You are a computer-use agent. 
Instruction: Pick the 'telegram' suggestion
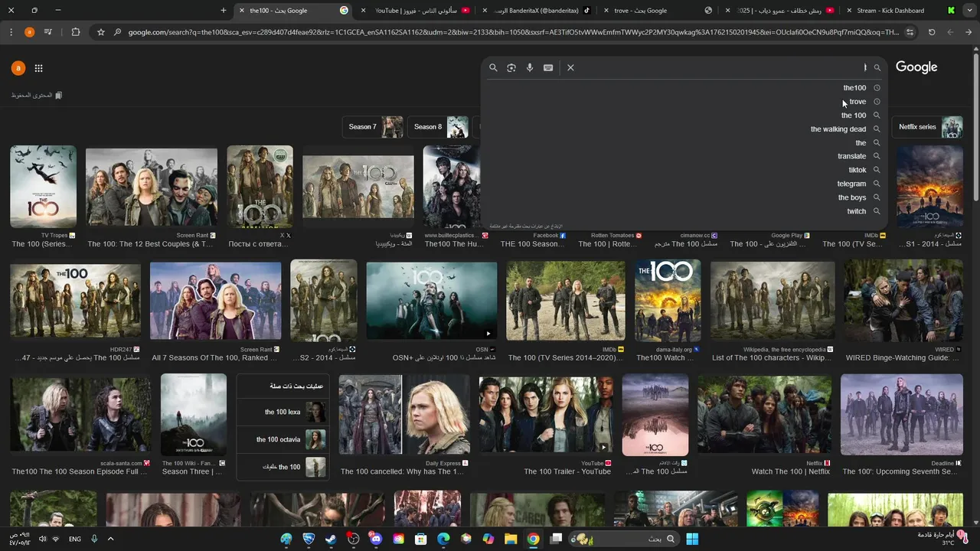(x=851, y=184)
